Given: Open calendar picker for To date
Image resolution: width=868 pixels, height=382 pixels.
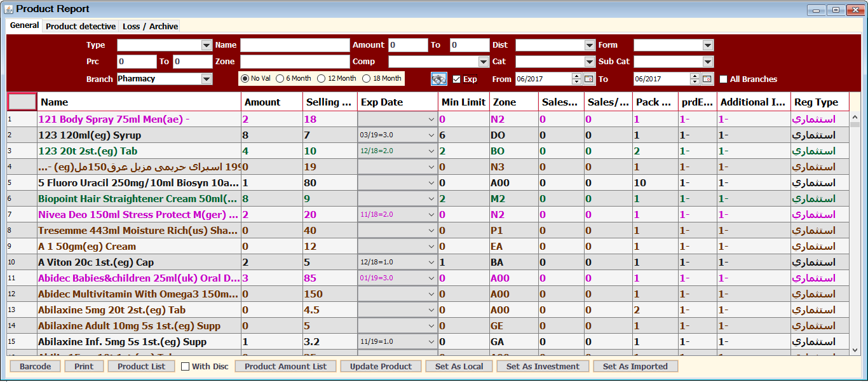Looking at the screenshot, I should click(707, 79).
